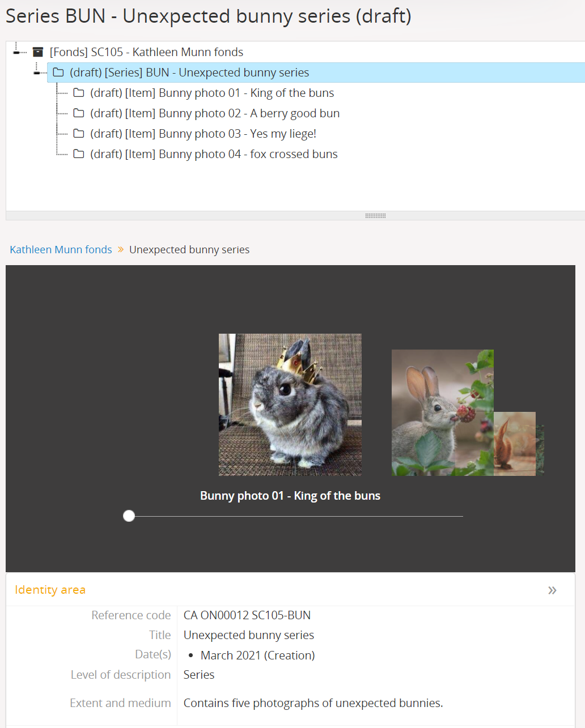Click folder icon beside Bunny photo 04

(79, 154)
